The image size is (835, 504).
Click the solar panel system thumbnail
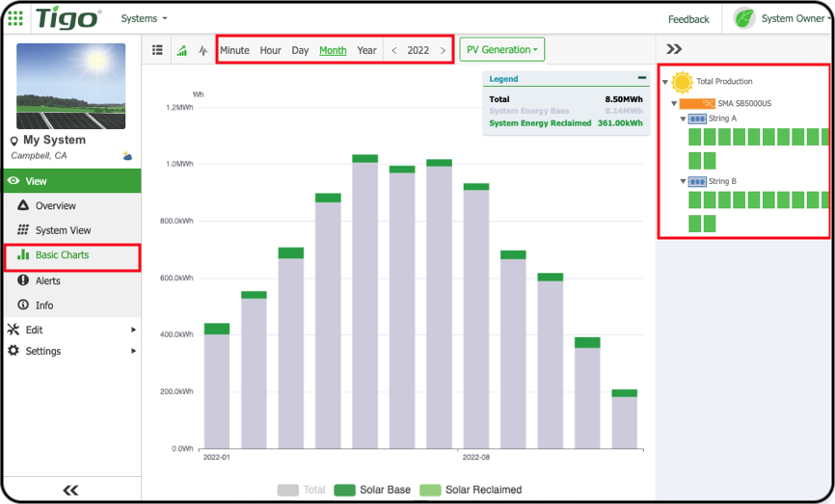tap(70, 86)
